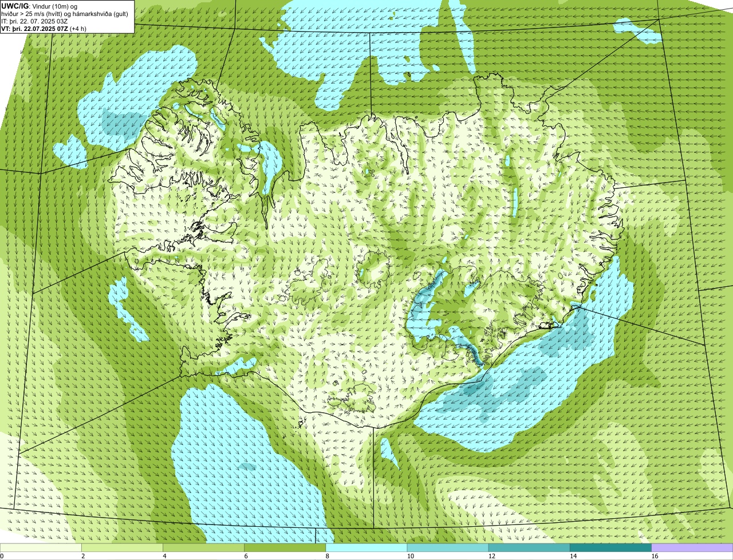Click the 'IT: þri. 22. 07. 2025 03Z' line

point(36,21)
